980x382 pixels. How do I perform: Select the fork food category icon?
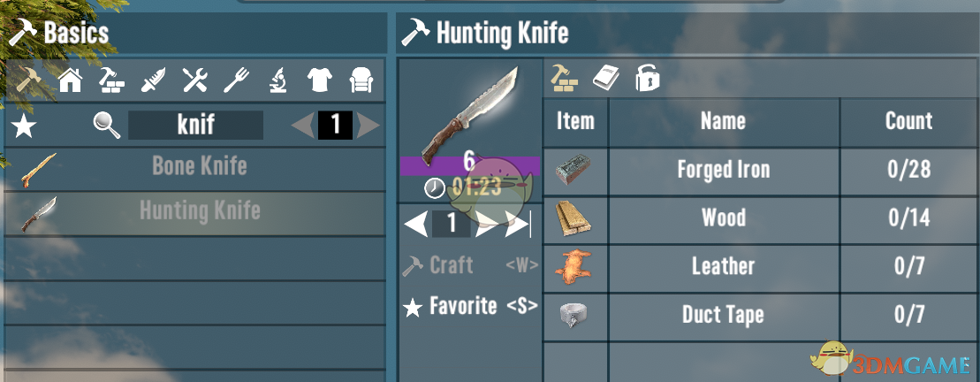(236, 80)
